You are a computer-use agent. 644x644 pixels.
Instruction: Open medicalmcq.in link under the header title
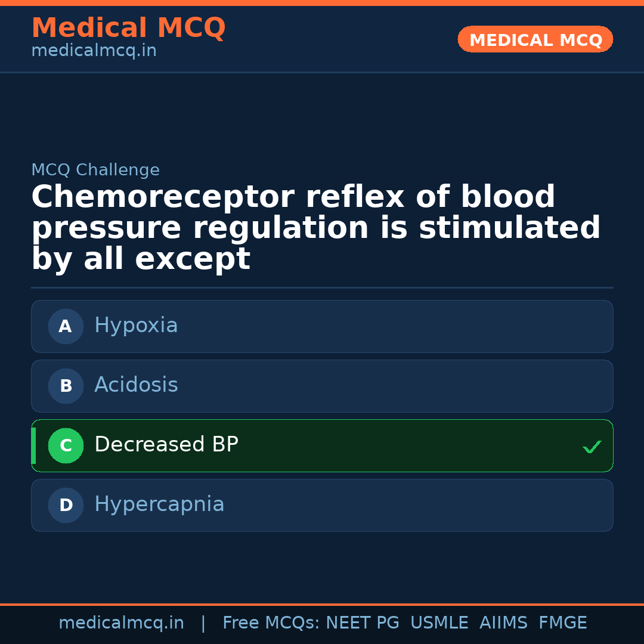(94, 51)
